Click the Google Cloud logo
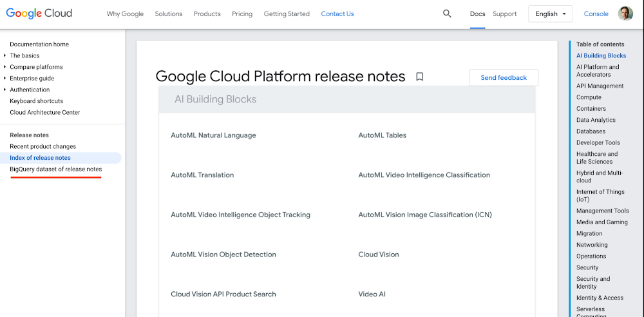The height and width of the screenshot is (317, 644). (39, 14)
